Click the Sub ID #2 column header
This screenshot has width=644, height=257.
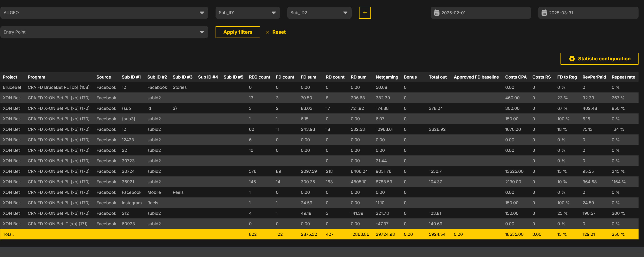click(157, 77)
